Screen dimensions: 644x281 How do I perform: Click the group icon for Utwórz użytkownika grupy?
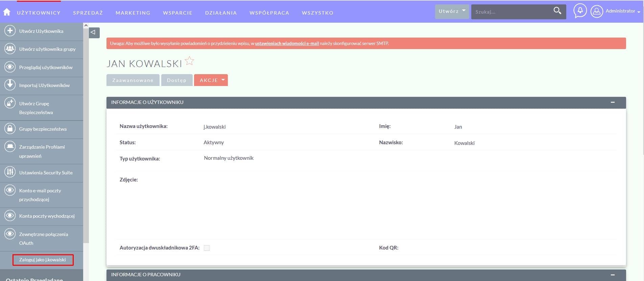point(10,49)
